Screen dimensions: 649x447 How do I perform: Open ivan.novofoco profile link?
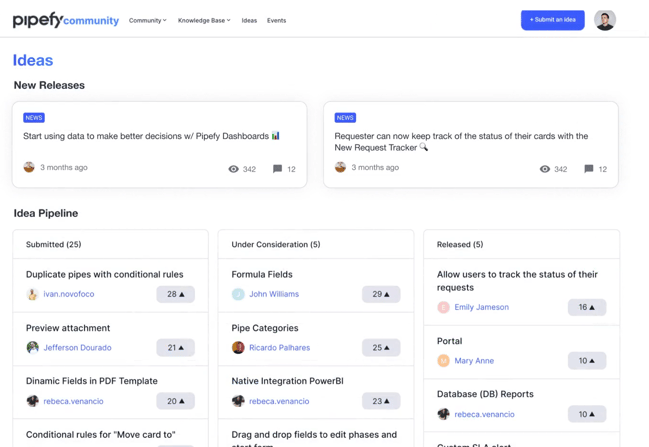pos(69,294)
